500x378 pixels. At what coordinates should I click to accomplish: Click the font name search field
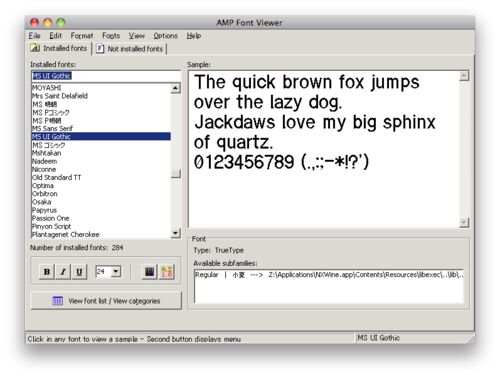106,76
